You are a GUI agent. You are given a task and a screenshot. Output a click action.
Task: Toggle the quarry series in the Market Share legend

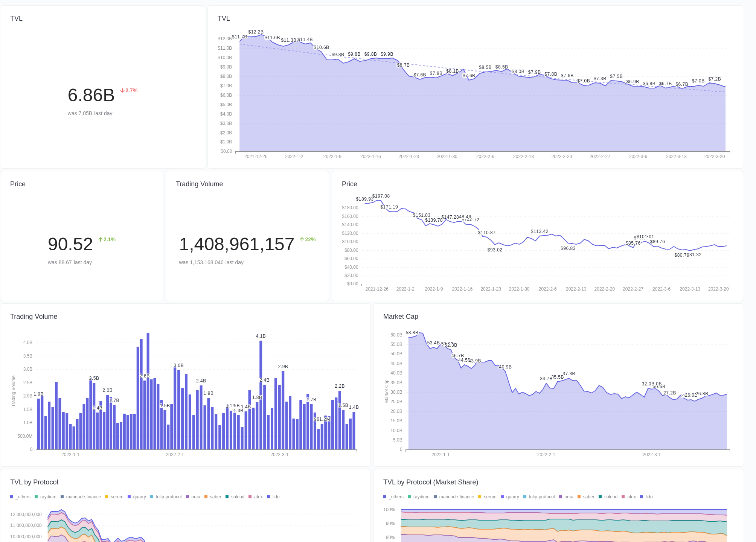(x=512, y=497)
